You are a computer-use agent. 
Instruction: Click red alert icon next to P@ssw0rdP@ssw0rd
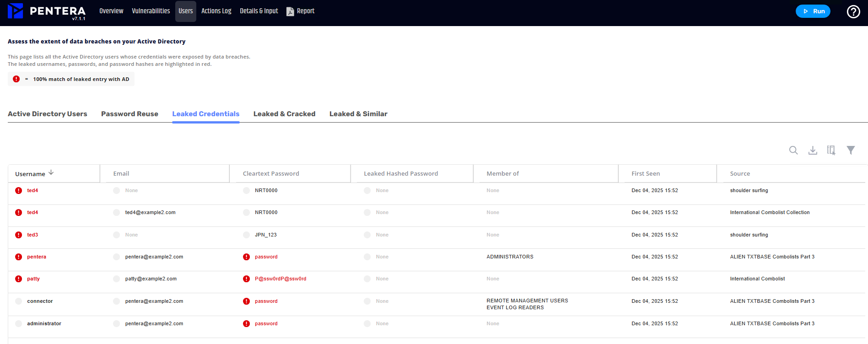coord(246,279)
